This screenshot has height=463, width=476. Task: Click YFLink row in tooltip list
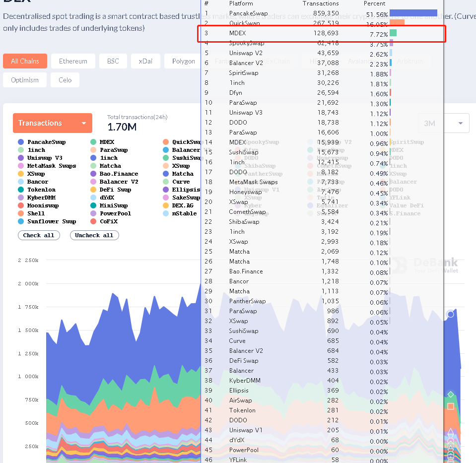pyautogui.click(x=322, y=460)
